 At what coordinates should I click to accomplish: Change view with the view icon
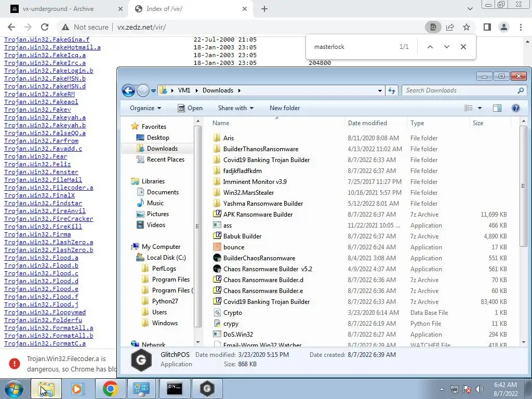tap(469, 108)
